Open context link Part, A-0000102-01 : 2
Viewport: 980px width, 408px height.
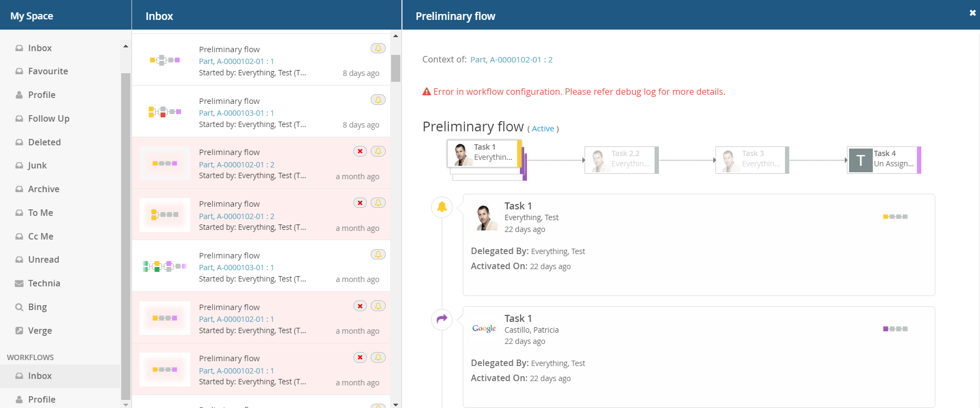point(511,60)
